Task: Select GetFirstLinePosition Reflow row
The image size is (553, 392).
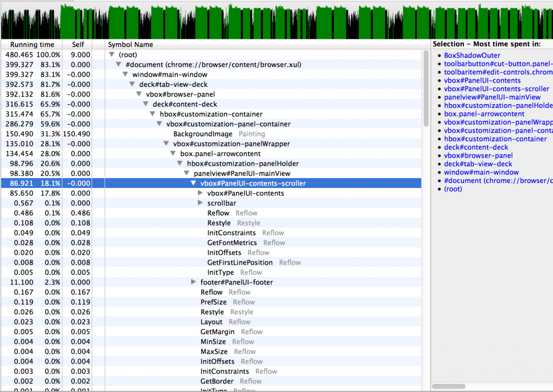Action: 211,262
